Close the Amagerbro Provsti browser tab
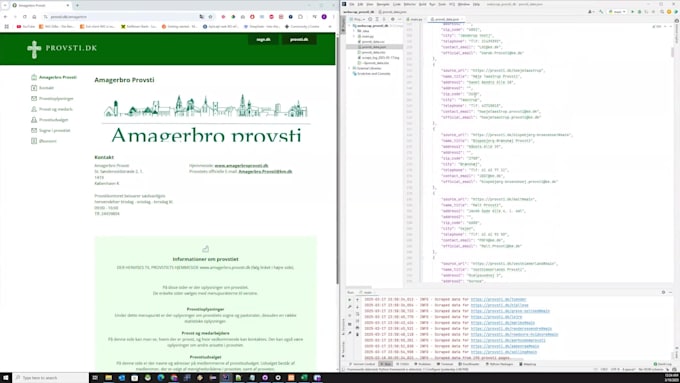This screenshot has width=680, height=383. [x=68, y=5]
